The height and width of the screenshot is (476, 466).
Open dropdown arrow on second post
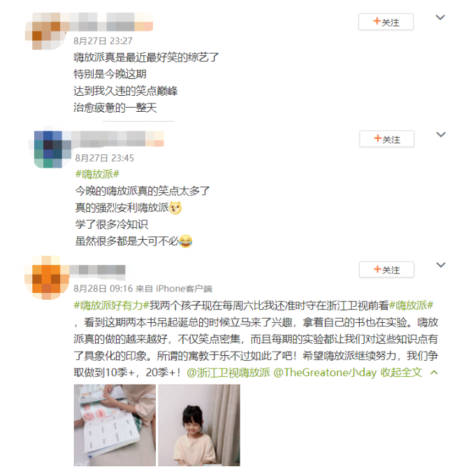pos(441,134)
